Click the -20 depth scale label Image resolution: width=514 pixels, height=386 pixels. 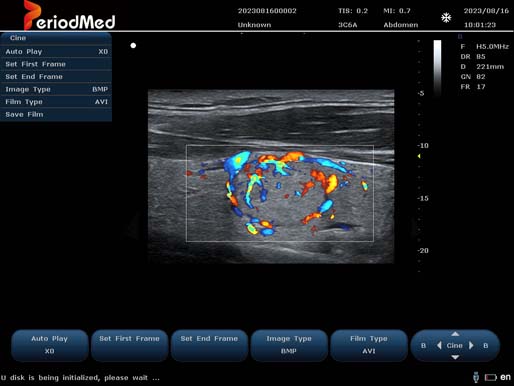[423, 251]
